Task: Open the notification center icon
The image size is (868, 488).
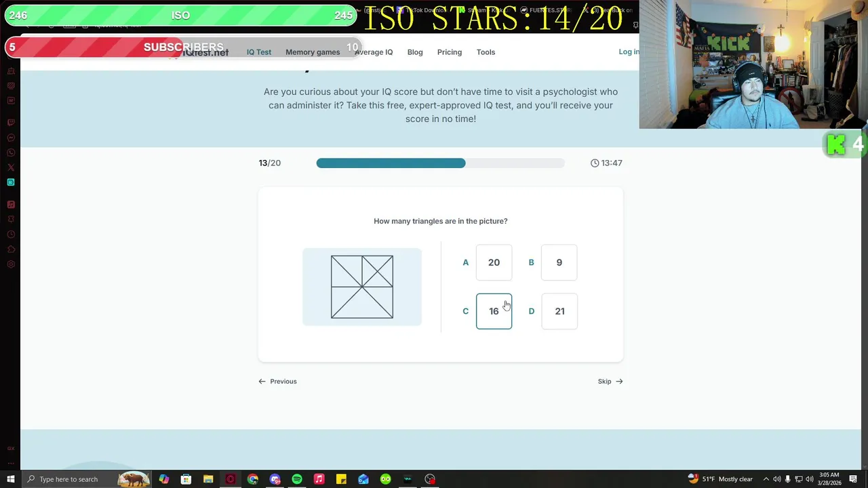Action: 853,479
